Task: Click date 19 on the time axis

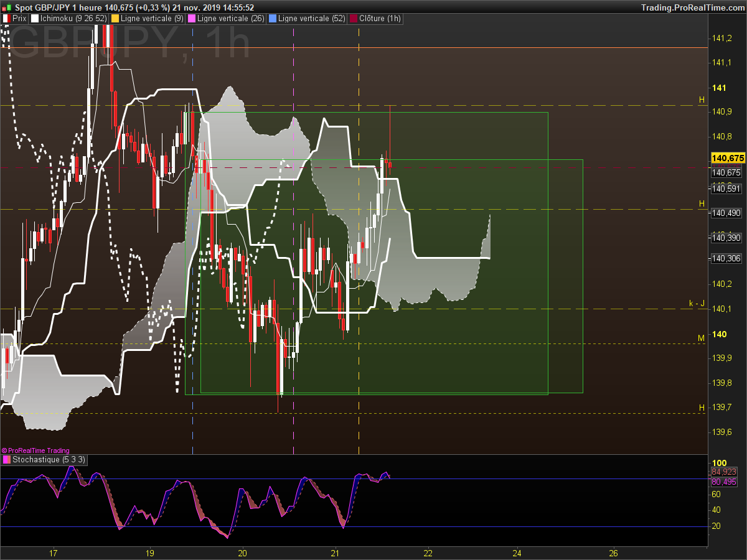Action: 150,553
